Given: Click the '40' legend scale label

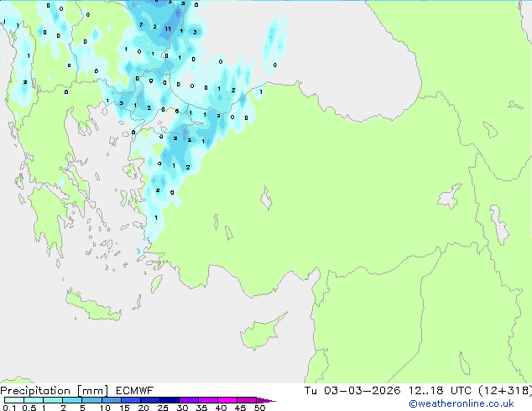Looking at the screenshot, I should click(x=221, y=408).
